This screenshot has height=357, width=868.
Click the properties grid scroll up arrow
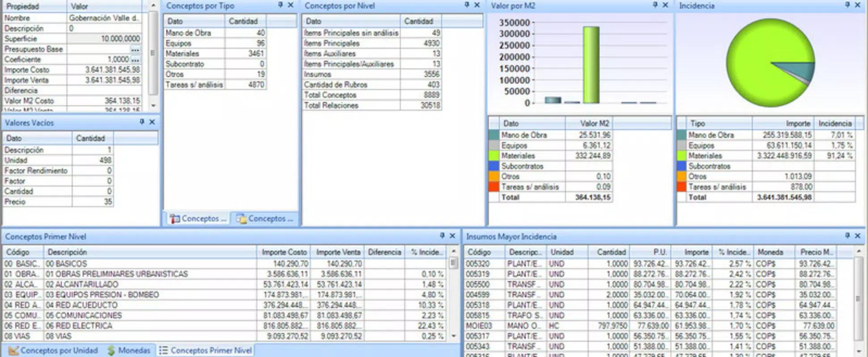click(x=153, y=5)
